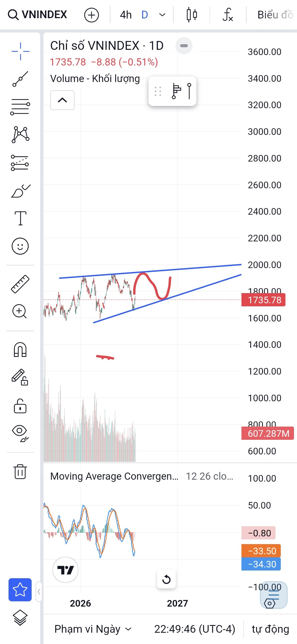
Task: Select the text annotation tool
Action: pyautogui.click(x=20, y=219)
